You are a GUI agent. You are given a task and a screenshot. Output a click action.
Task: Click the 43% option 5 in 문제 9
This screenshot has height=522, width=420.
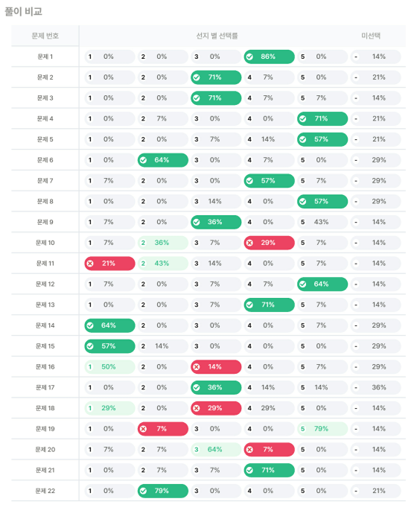(322, 222)
